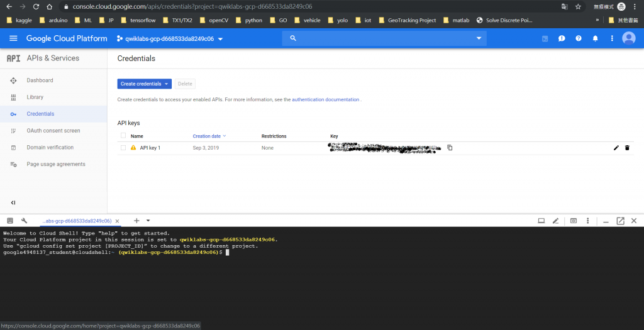
Task: Open the kaggle bookmark folder
Action: (x=19, y=20)
